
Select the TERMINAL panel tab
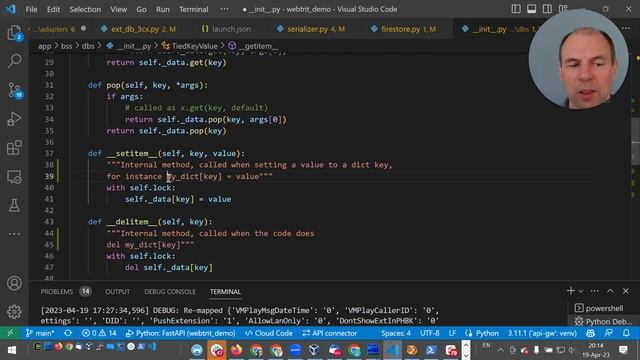tap(225, 291)
